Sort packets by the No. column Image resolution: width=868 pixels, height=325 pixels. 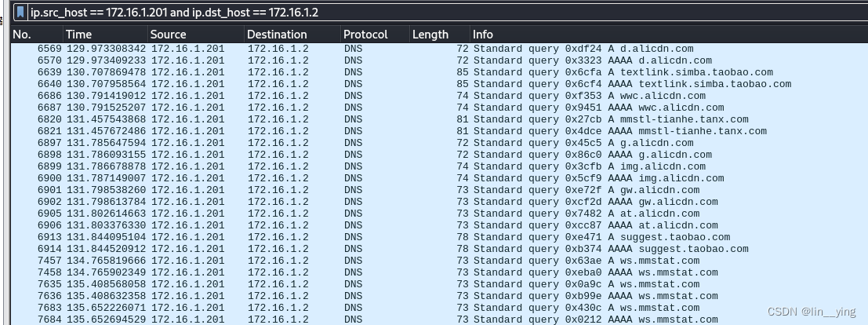click(x=37, y=35)
